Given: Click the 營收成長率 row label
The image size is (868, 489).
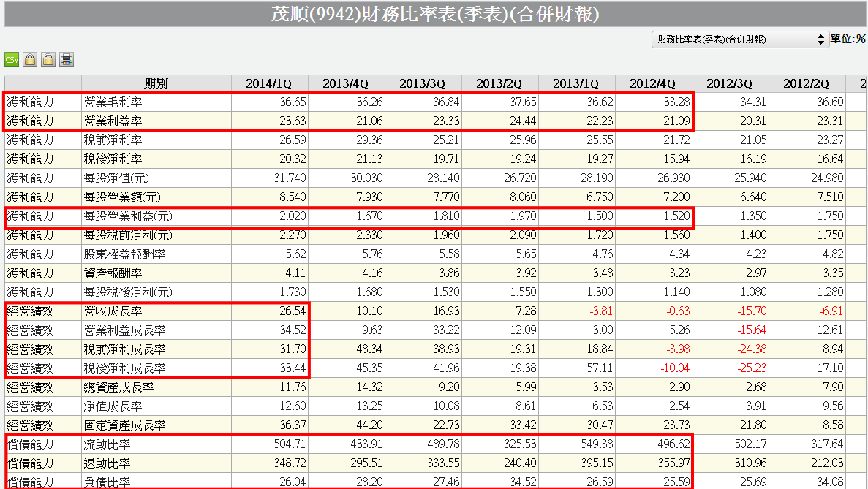Looking at the screenshot, I should point(113,311).
